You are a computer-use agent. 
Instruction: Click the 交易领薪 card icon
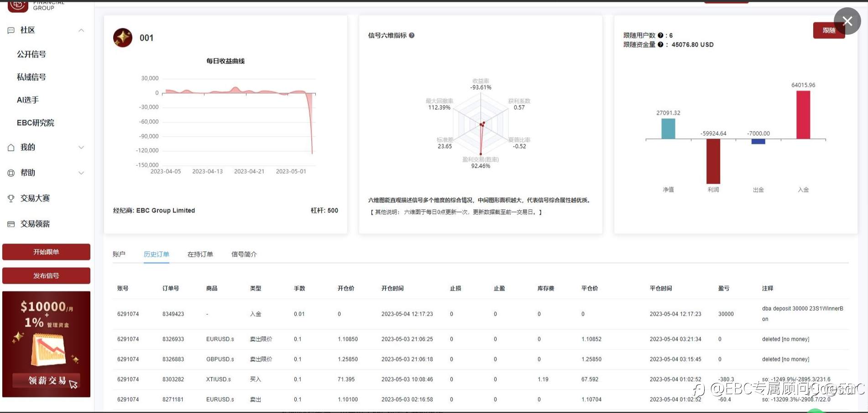coord(11,224)
